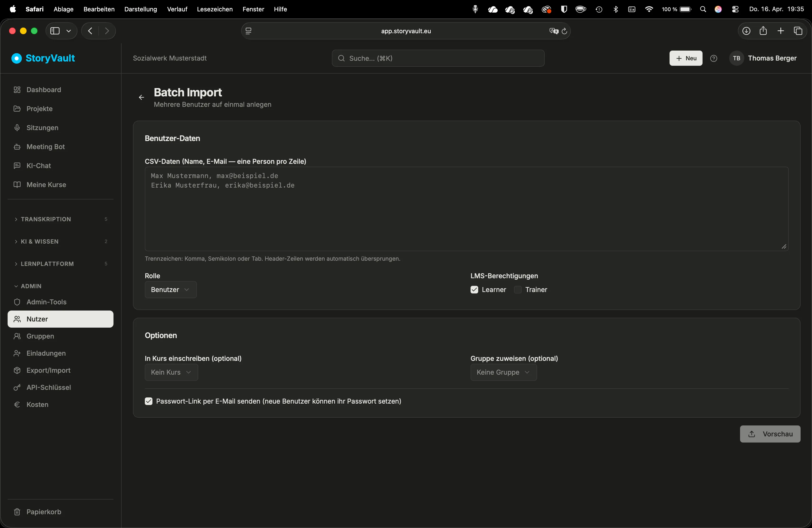Open the Rolle Benutzer dropdown

pyautogui.click(x=170, y=290)
